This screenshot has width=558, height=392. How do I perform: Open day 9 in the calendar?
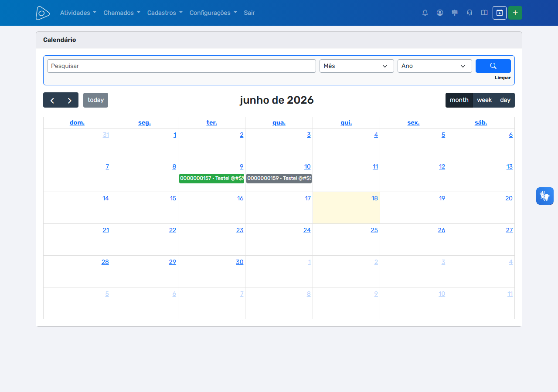pyautogui.click(x=242, y=167)
